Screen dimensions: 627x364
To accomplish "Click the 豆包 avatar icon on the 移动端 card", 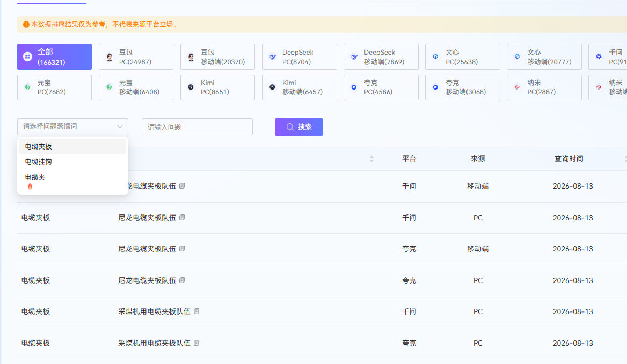I will click(x=191, y=57).
